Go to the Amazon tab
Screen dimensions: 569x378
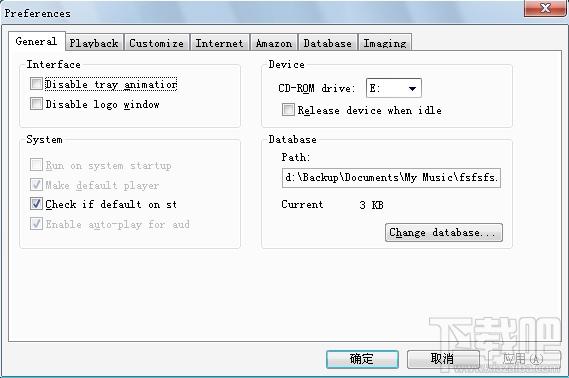coord(274,43)
